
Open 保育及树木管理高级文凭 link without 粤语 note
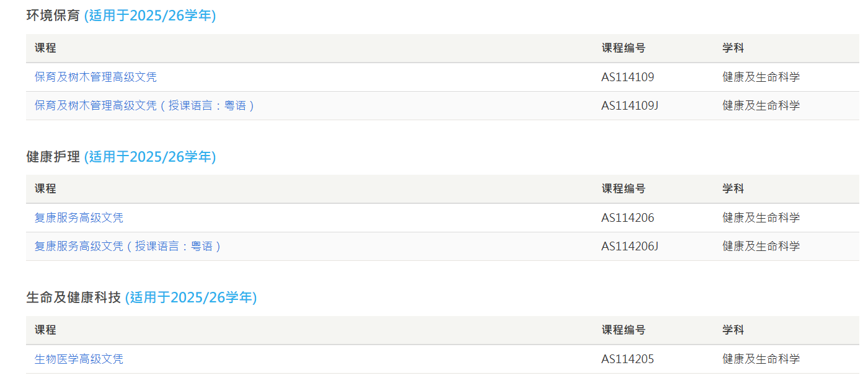click(x=95, y=77)
